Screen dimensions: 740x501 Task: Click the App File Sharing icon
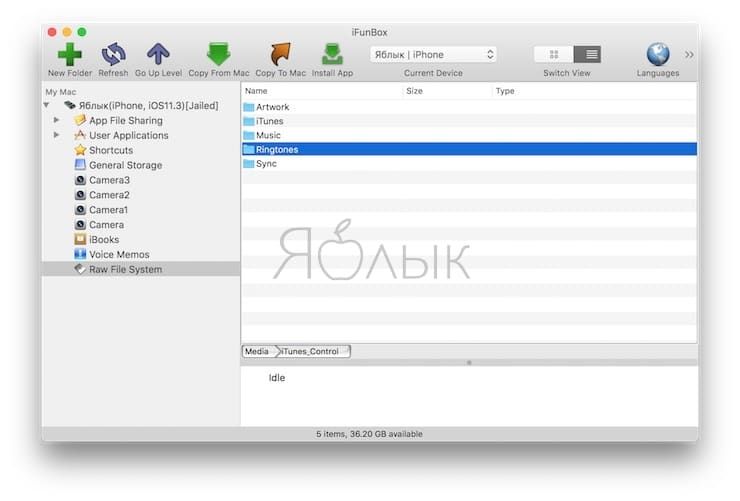(80, 120)
